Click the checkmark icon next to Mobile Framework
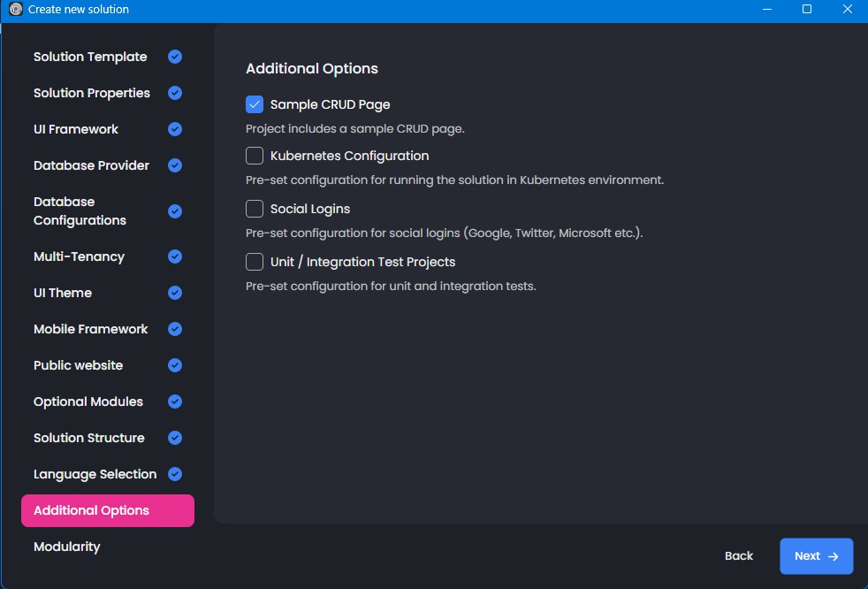This screenshot has width=868, height=589. pos(175,329)
